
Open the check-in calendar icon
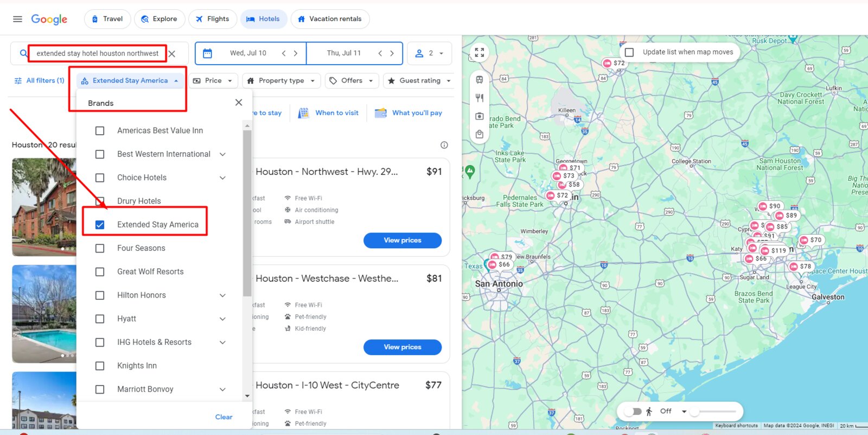click(207, 53)
